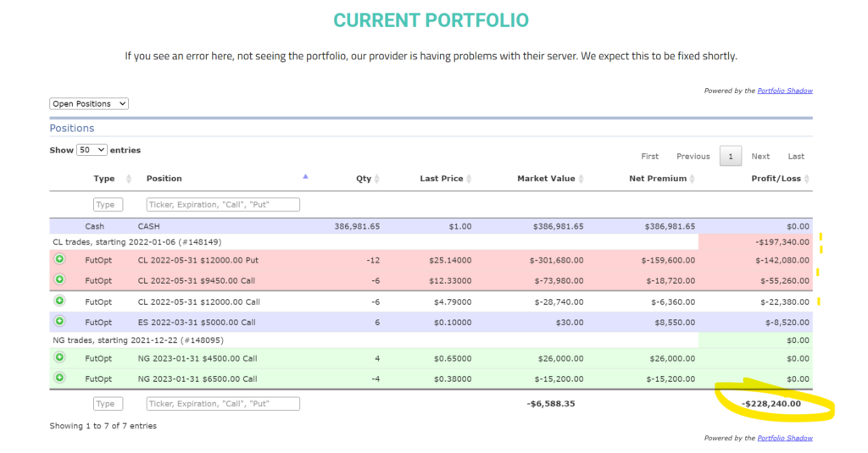Expand the CL 2022-05-31 $12000.00 Put row

pos(59,259)
